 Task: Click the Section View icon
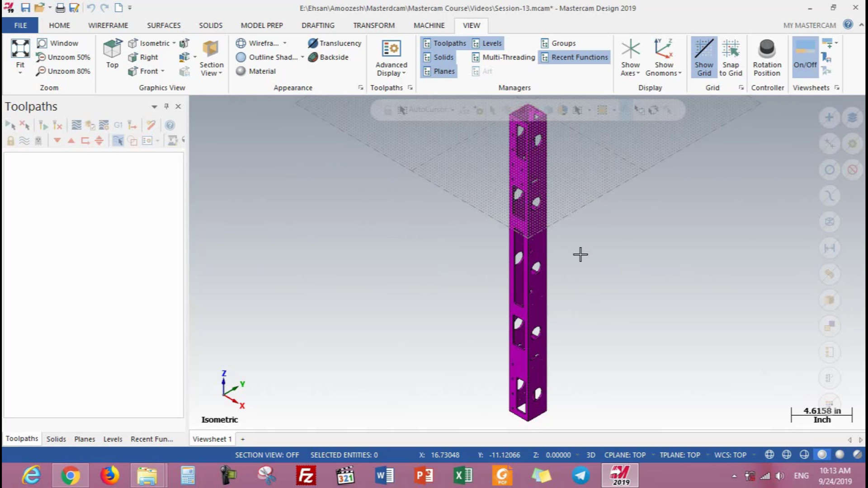(x=211, y=49)
